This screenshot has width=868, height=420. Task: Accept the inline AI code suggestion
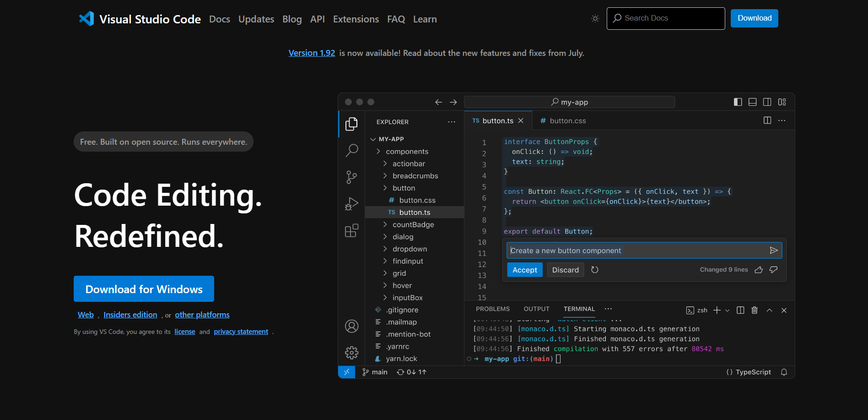pyautogui.click(x=524, y=270)
